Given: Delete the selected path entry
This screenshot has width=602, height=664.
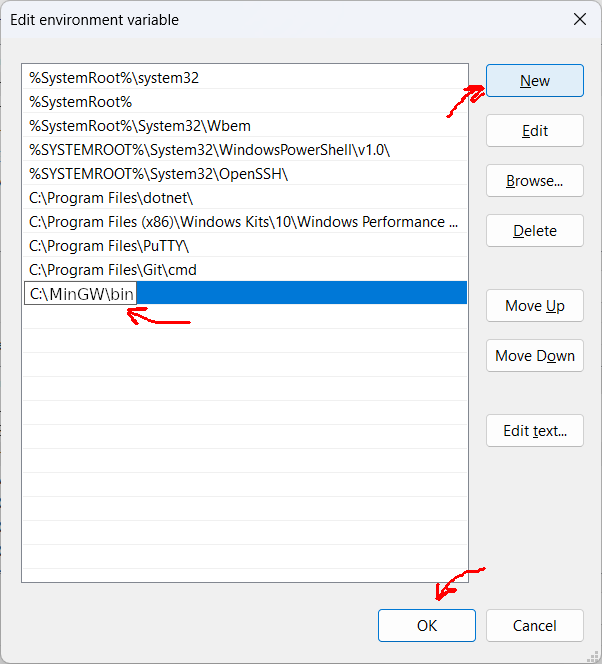Looking at the screenshot, I should pos(535,230).
